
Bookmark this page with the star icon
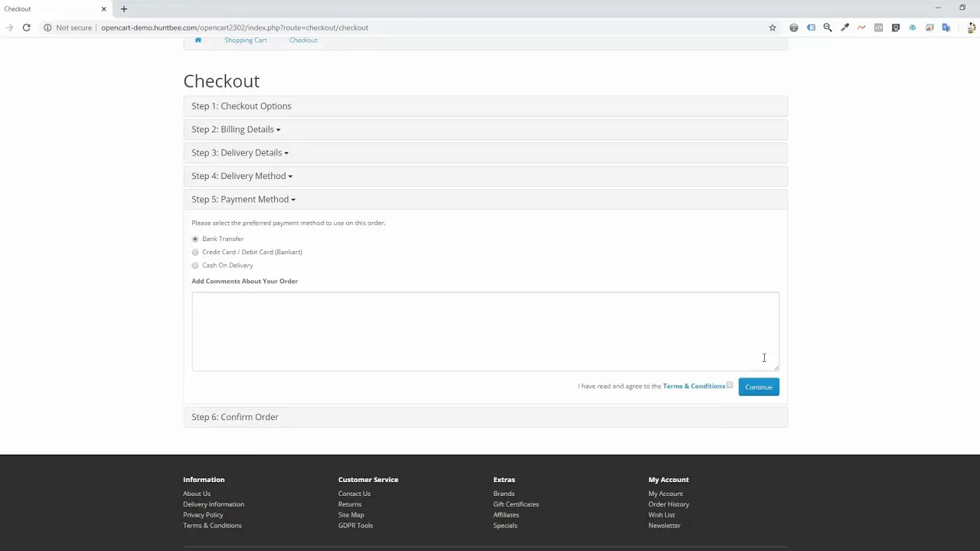click(x=773, y=28)
